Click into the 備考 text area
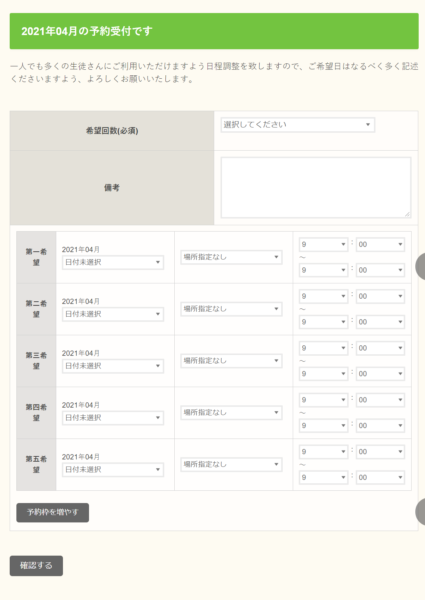 pyautogui.click(x=316, y=188)
